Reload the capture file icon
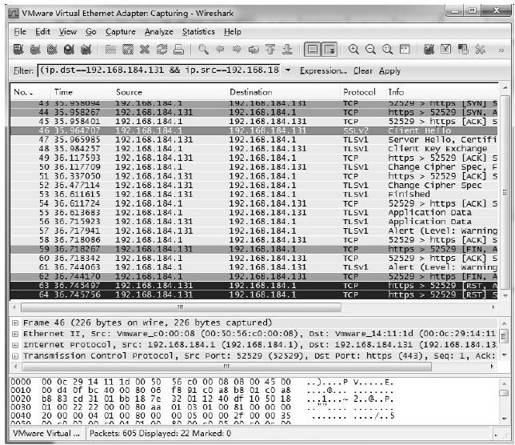Image resolution: width=515 pixels, height=445 pixels. pyautogui.click(x=162, y=50)
